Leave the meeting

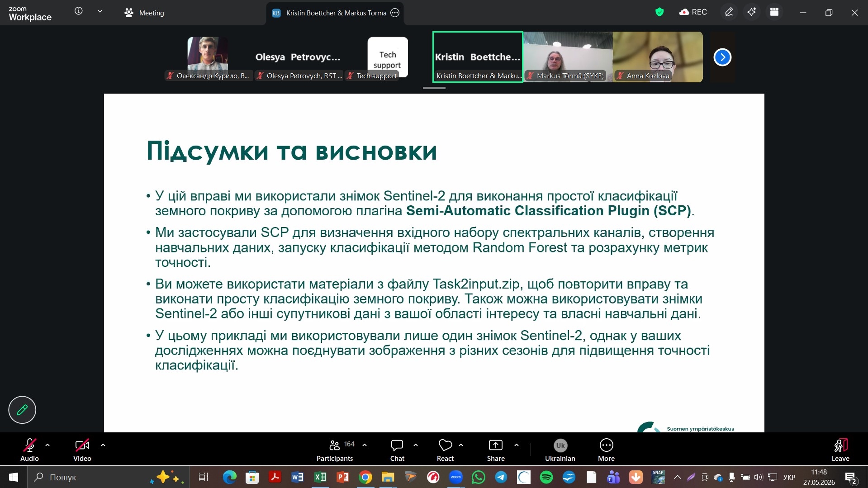click(840, 450)
